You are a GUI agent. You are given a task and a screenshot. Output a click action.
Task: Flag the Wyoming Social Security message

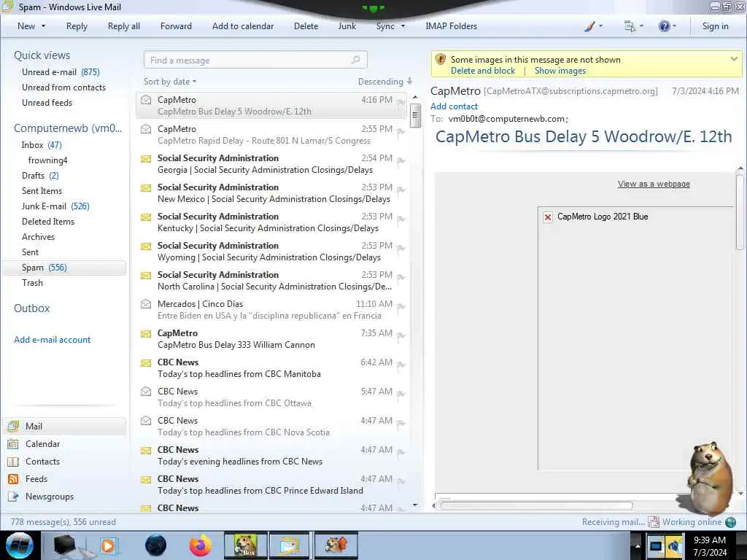tap(400, 248)
